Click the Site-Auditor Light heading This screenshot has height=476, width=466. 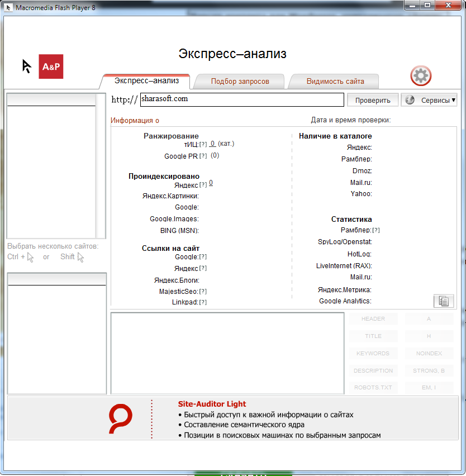pyautogui.click(x=212, y=404)
